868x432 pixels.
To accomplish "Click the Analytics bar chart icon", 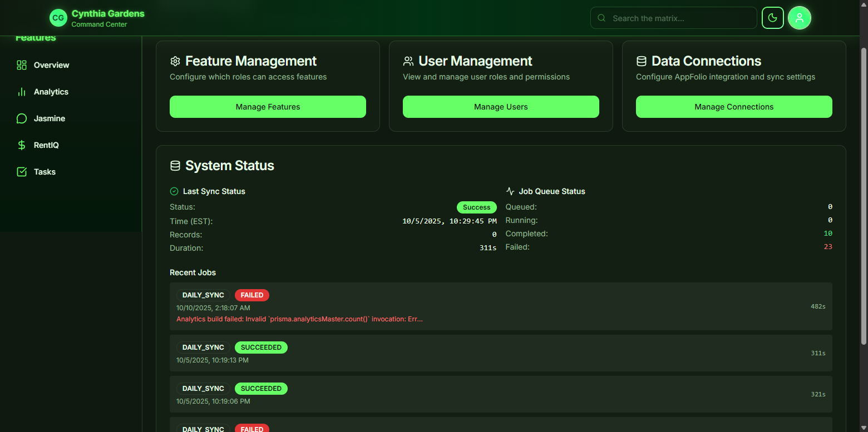I will tap(22, 92).
